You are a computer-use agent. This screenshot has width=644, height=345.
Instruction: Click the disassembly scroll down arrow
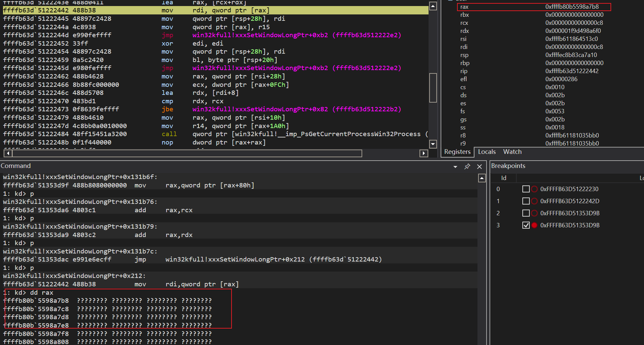click(433, 144)
